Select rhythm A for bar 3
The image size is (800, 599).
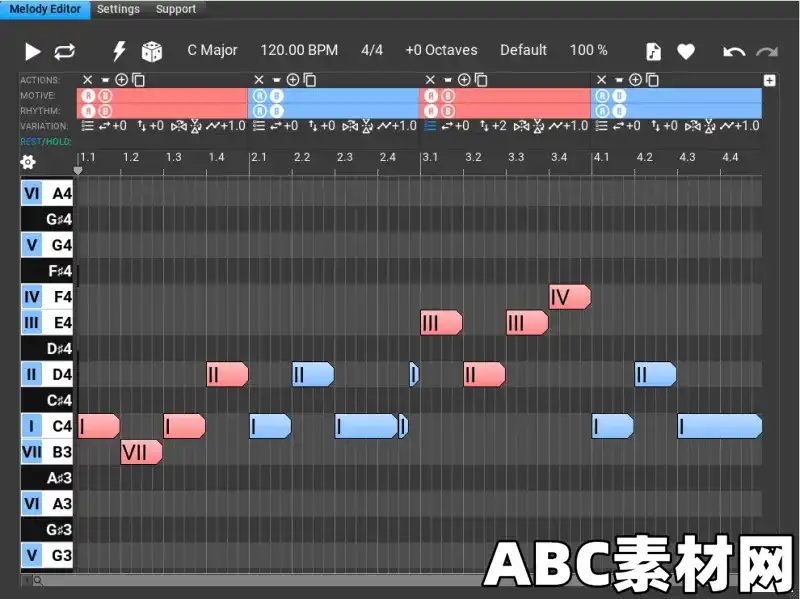(x=431, y=111)
